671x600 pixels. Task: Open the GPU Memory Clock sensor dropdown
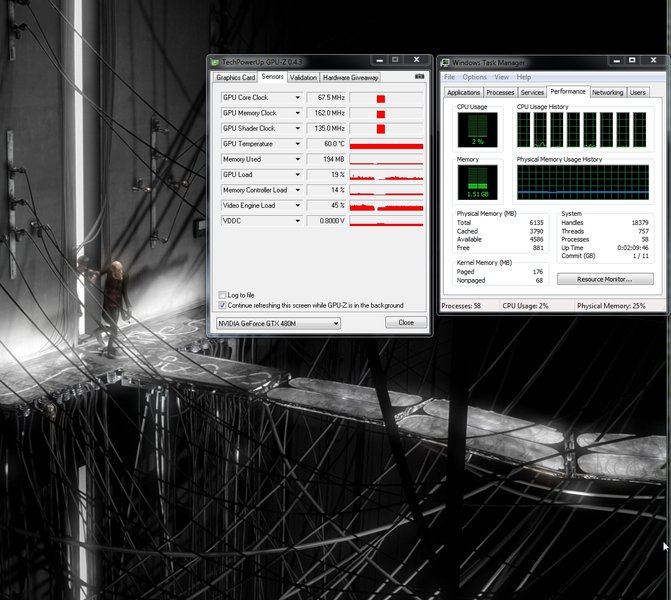tap(298, 113)
